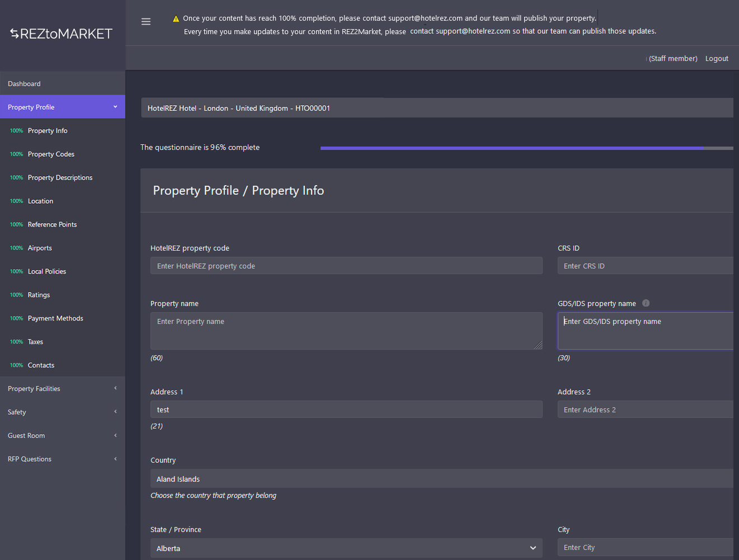Click the Logout link

tap(716, 59)
